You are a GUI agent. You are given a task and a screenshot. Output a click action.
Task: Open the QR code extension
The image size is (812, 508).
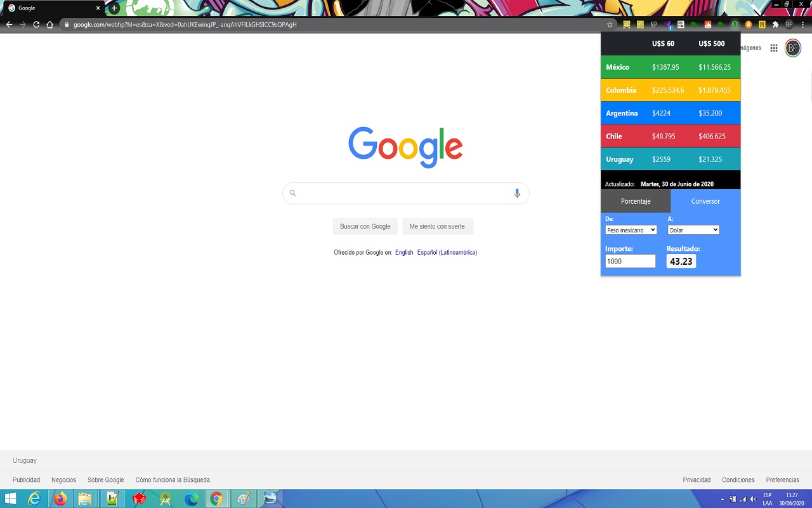pyautogui.click(x=681, y=25)
